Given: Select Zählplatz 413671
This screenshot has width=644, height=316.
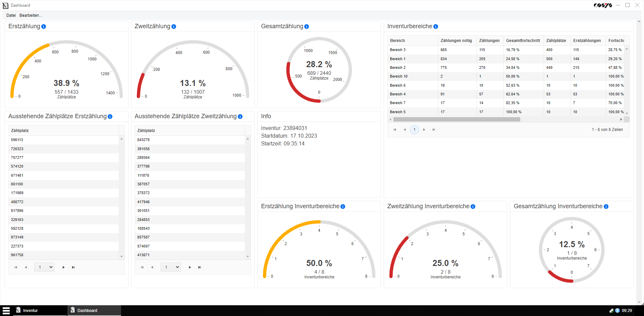Looking at the screenshot, I should point(190,255).
